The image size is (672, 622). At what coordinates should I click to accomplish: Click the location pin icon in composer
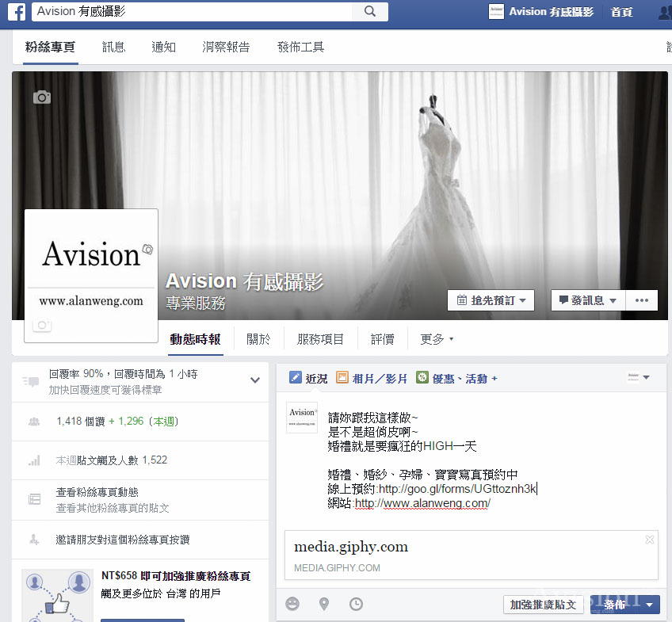324,604
